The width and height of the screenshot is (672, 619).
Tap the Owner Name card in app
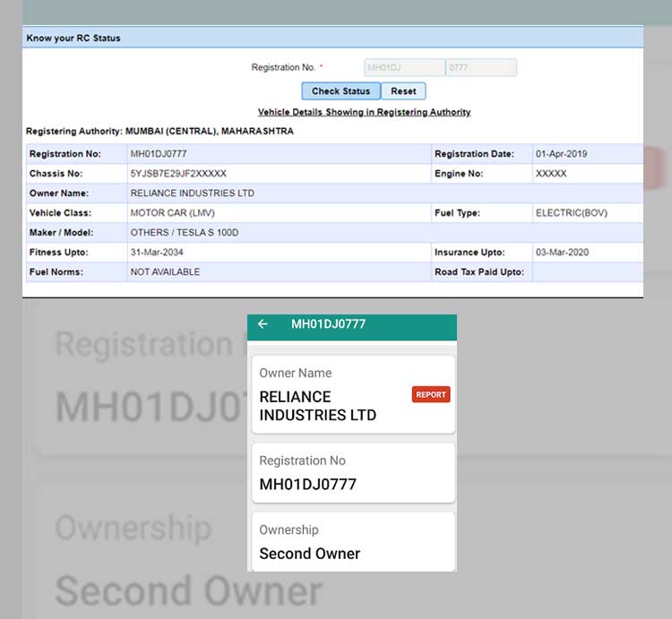[x=353, y=395]
